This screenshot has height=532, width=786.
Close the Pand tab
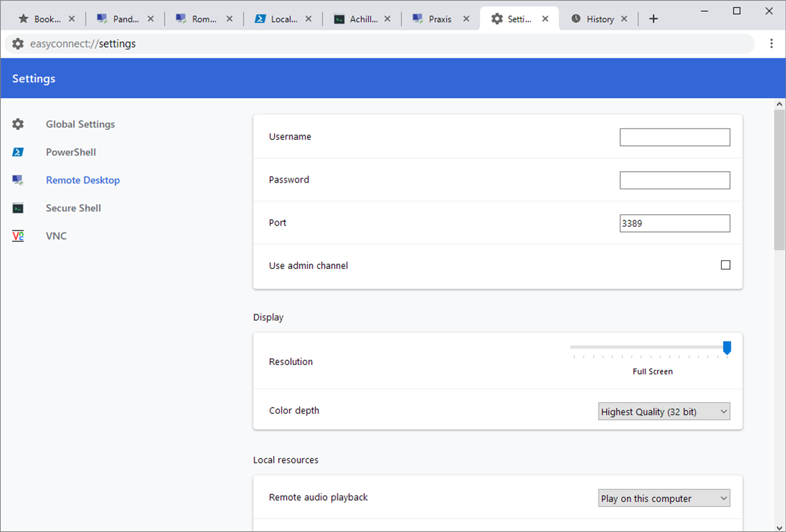point(150,19)
